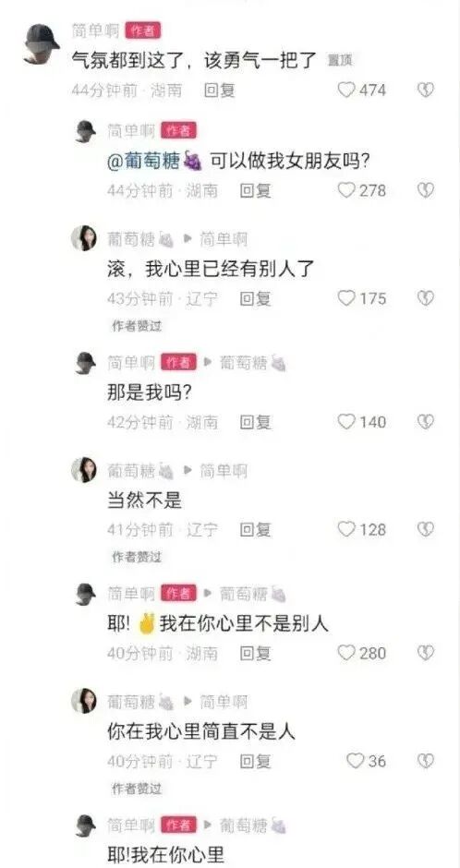Tap heart on comment '滚，我心里已经有别人了'
The height and width of the screenshot is (868, 460).
(x=346, y=298)
